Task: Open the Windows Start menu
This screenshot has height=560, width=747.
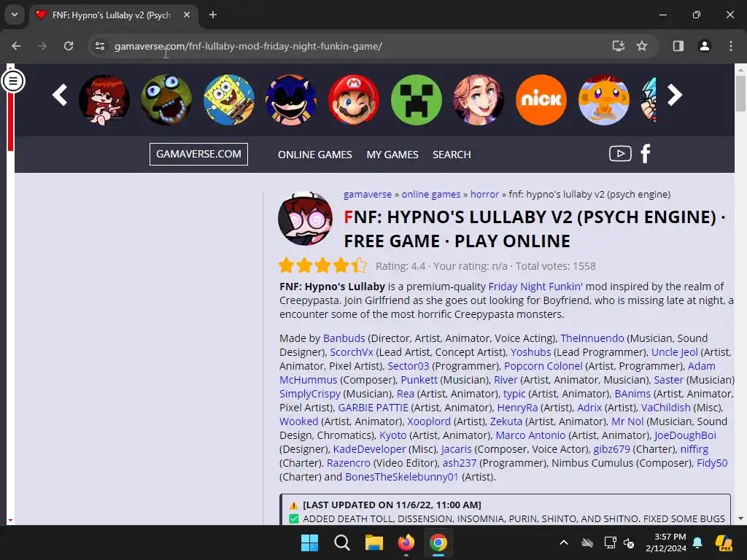Action: click(x=309, y=542)
